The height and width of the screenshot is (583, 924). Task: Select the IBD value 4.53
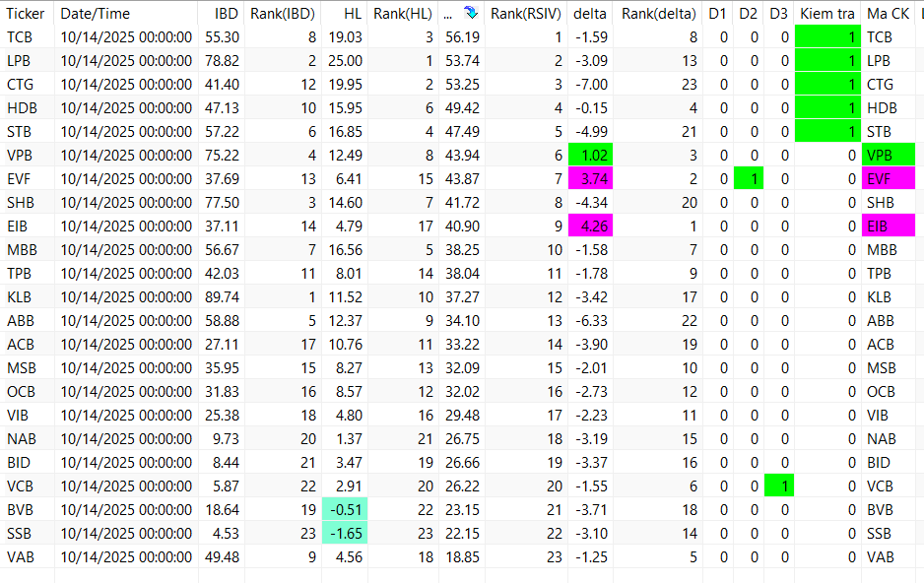227,533
